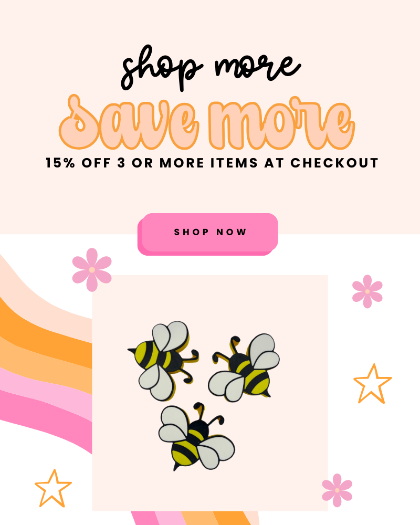Click the right-side bee in the product photo
This screenshot has height=525, width=420.
(245, 367)
